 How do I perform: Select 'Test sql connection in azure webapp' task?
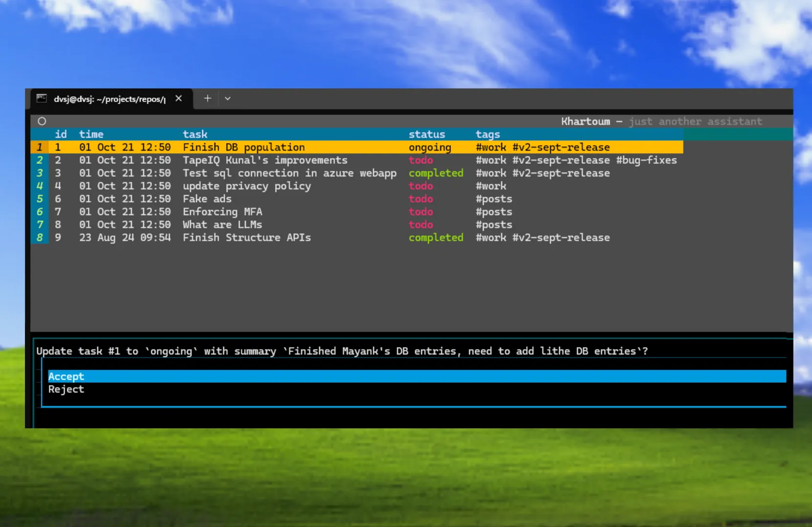[x=290, y=173]
